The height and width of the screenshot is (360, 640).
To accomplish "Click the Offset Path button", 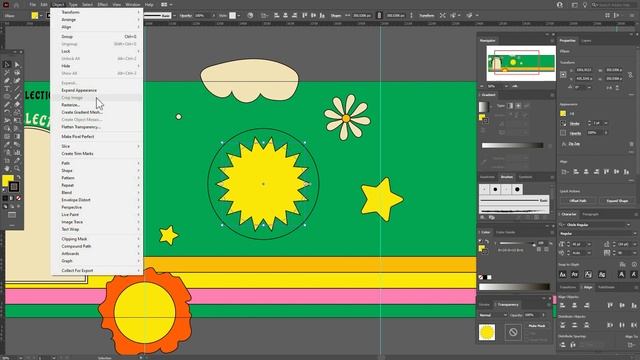I will [x=578, y=201].
